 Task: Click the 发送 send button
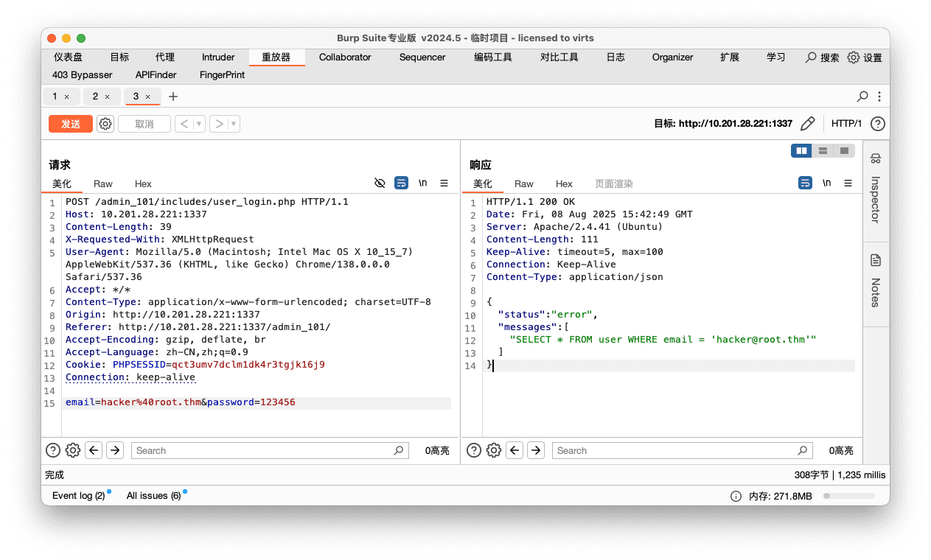pos(71,124)
